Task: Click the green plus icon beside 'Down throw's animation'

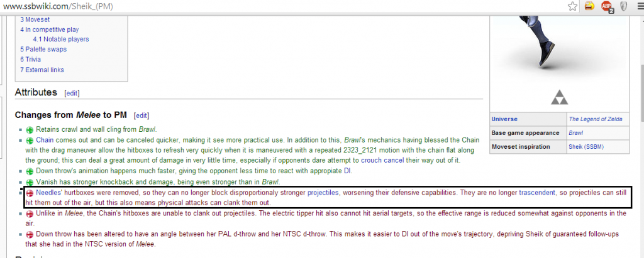Action: click(x=30, y=171)
